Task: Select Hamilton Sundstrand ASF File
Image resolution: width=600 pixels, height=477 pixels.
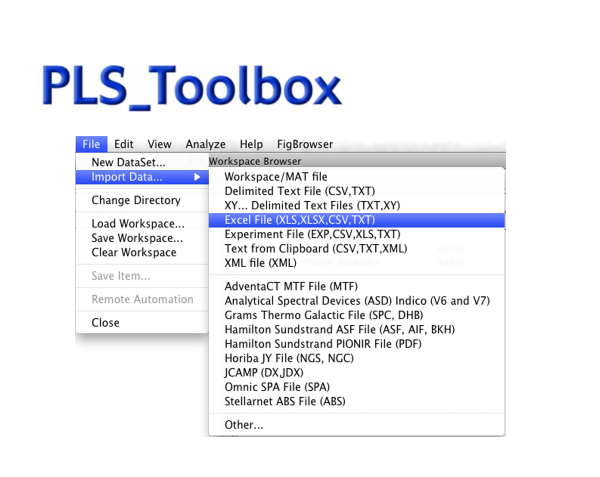Action: tap(357, 330)
